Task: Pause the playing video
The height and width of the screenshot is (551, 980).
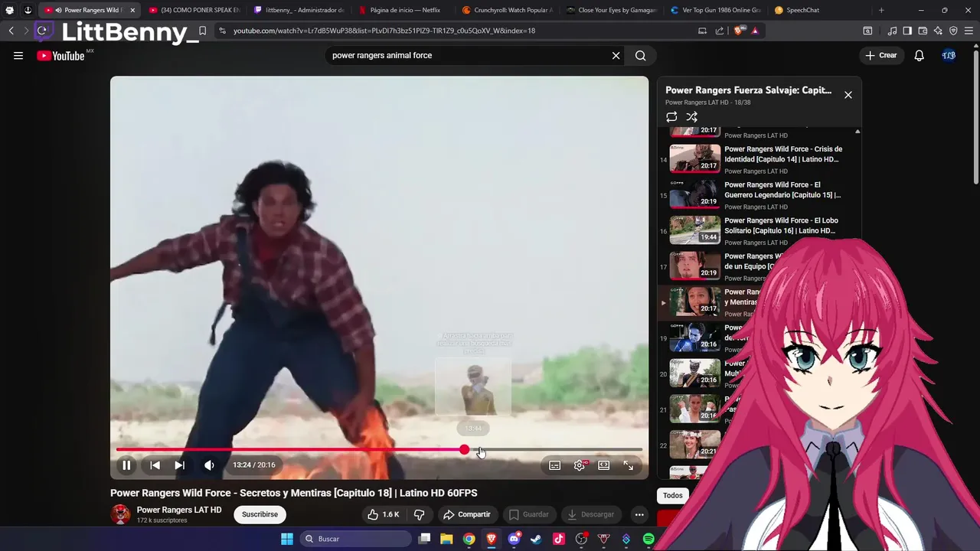Action: (x=126, y=465)
